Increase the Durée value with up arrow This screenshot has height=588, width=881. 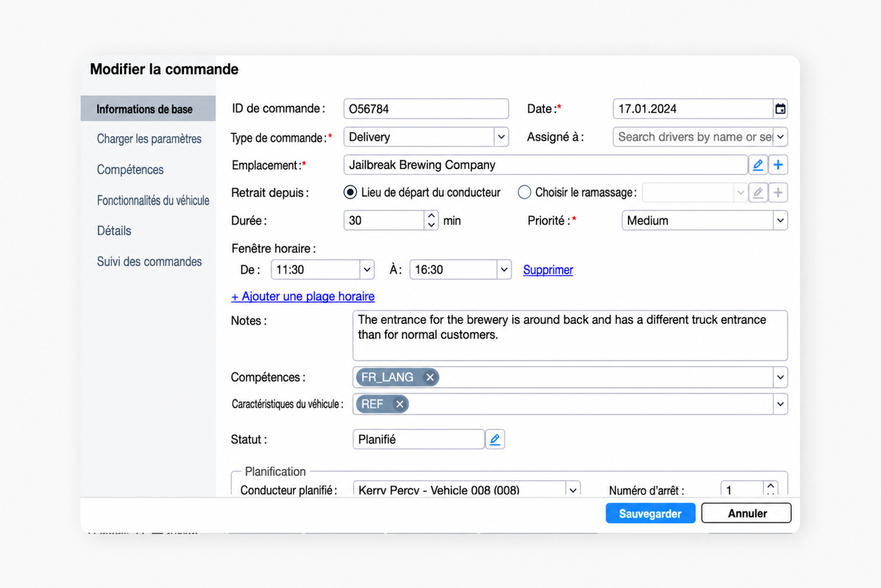(431, 215)
